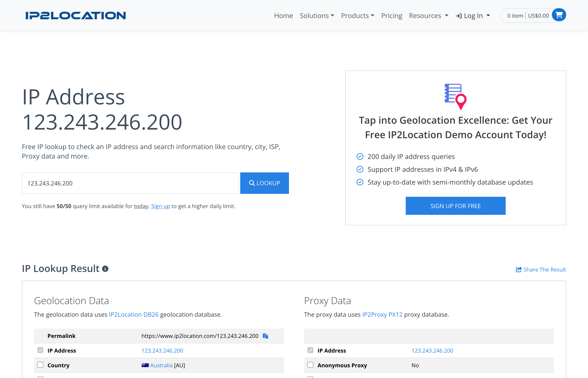Click the '200 daily IP address queries' item
The image size is (588, 378).
point(411,157)
